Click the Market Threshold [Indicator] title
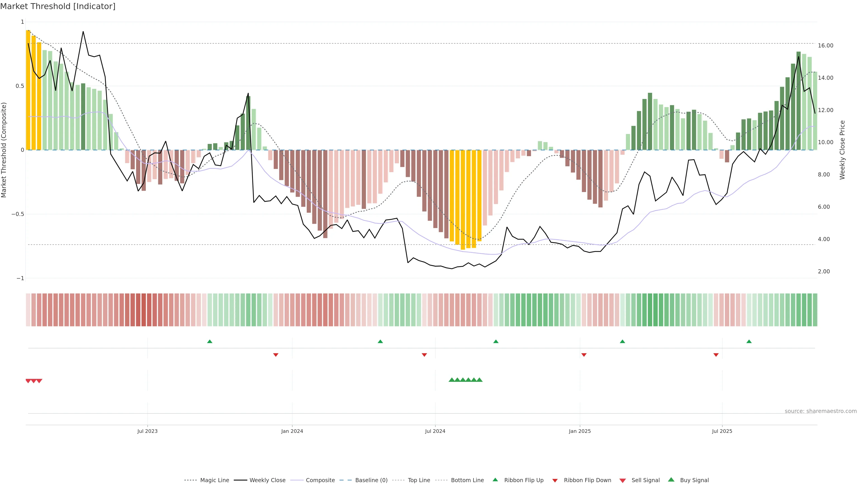This screenshot has width=868, height=488. pos(58,6)
